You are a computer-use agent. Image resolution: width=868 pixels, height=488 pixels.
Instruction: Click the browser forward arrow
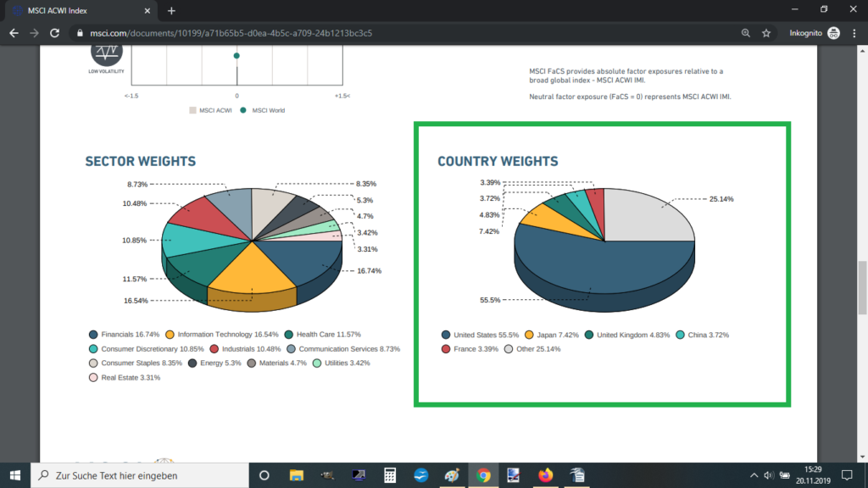point(34,33)
